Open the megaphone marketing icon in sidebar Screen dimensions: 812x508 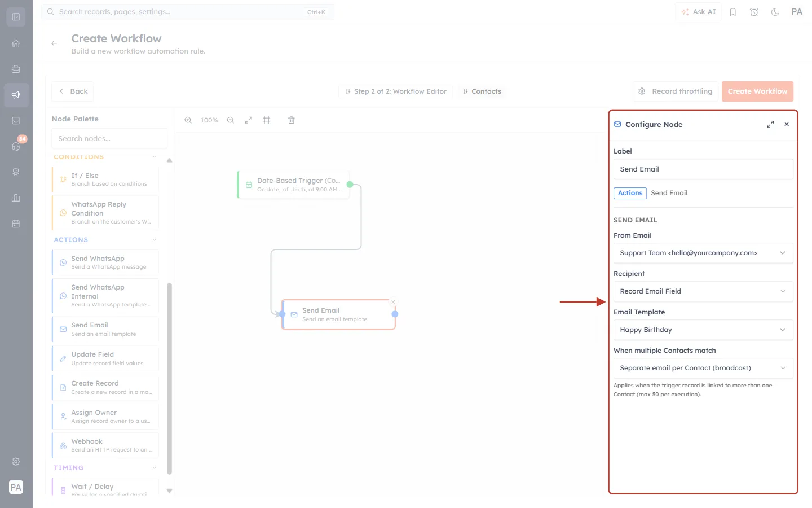[16, 95]
